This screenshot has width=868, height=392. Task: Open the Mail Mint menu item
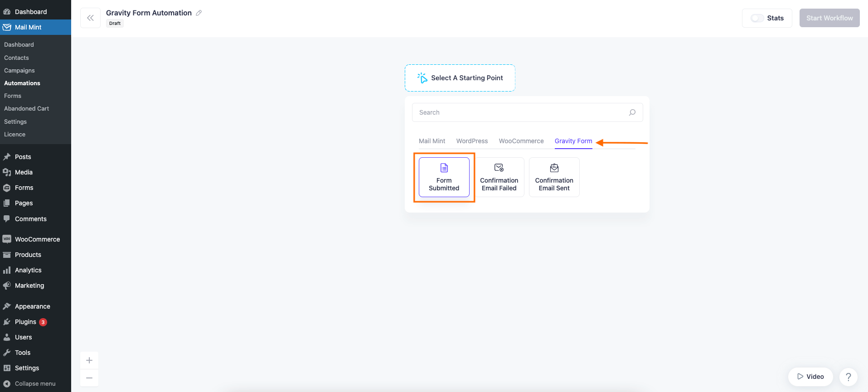[x=35, y=27]
